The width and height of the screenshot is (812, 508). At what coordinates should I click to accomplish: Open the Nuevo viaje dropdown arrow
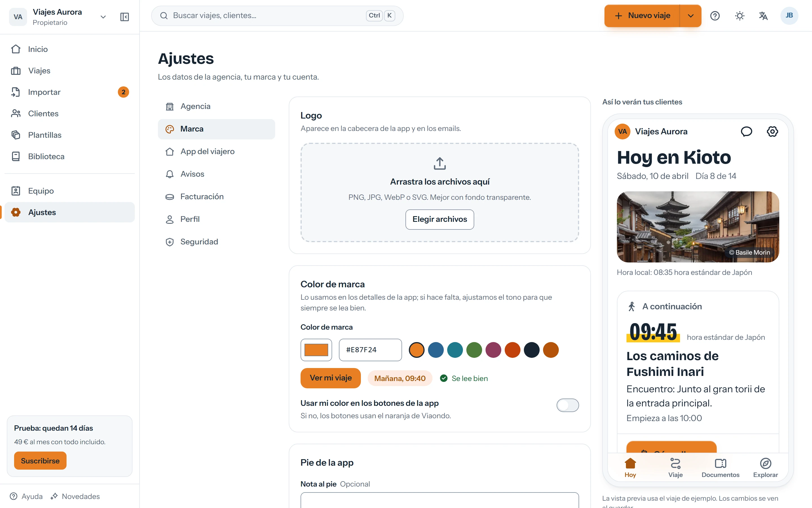coord(690,16)
